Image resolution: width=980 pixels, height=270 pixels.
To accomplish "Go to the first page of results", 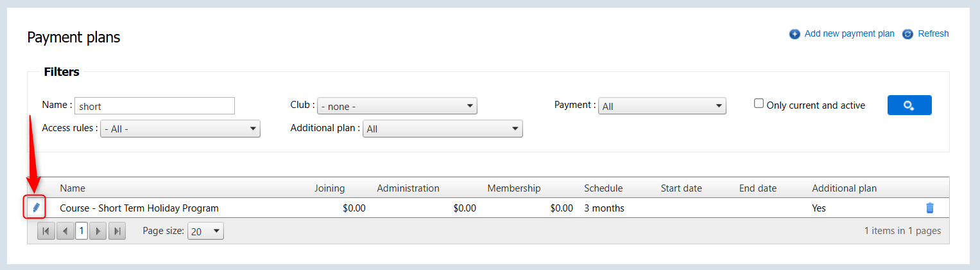I will pos(46,231).
